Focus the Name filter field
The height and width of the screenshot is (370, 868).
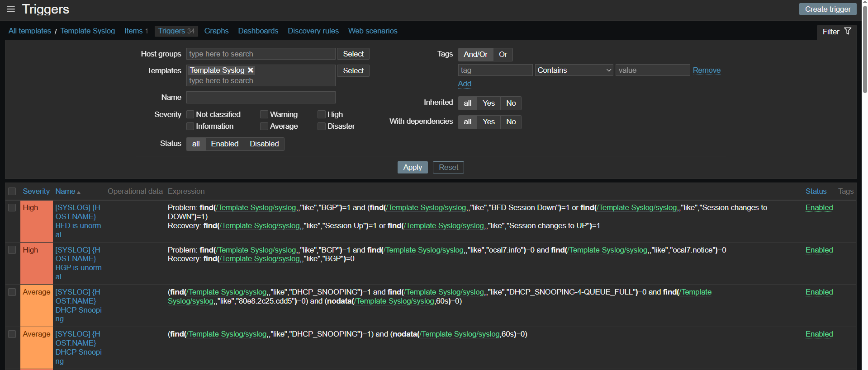pos(261,97)
